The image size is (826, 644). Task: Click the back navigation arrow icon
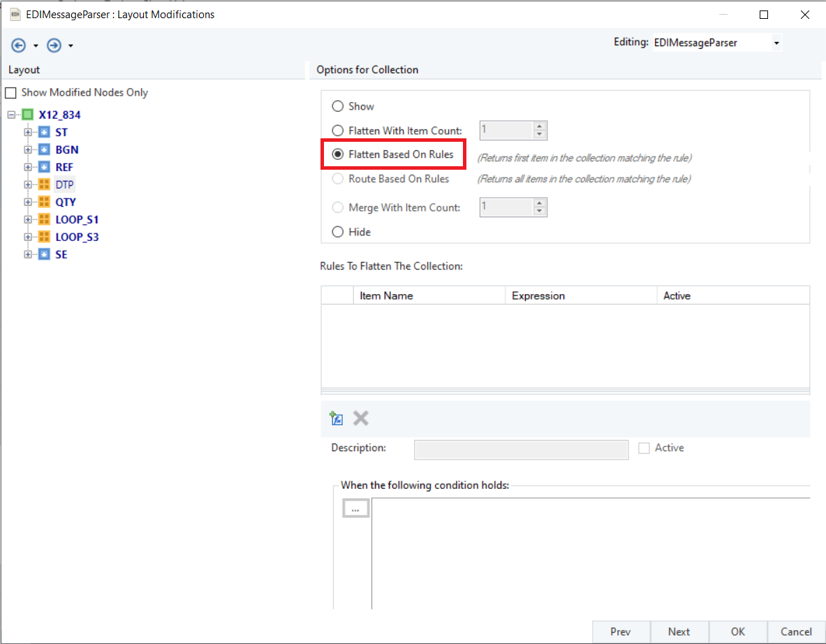pos(19,45)
